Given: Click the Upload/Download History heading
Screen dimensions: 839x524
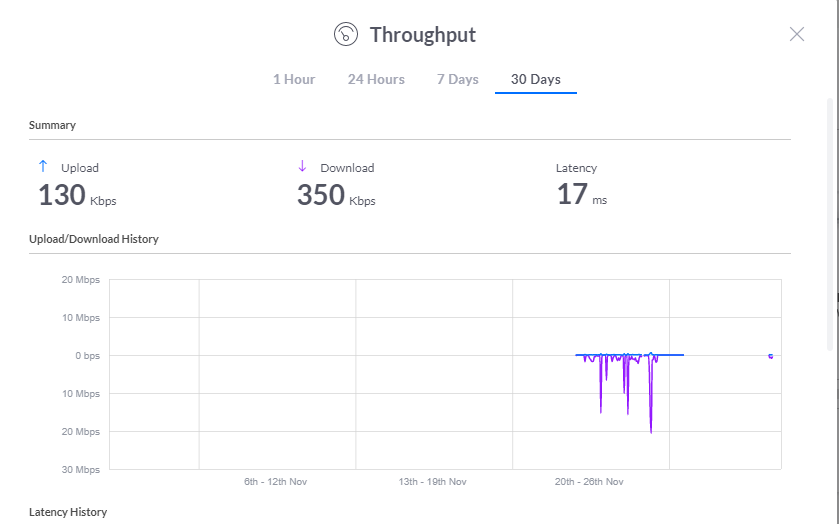Looking at the screenshot, I should point(94,239).
